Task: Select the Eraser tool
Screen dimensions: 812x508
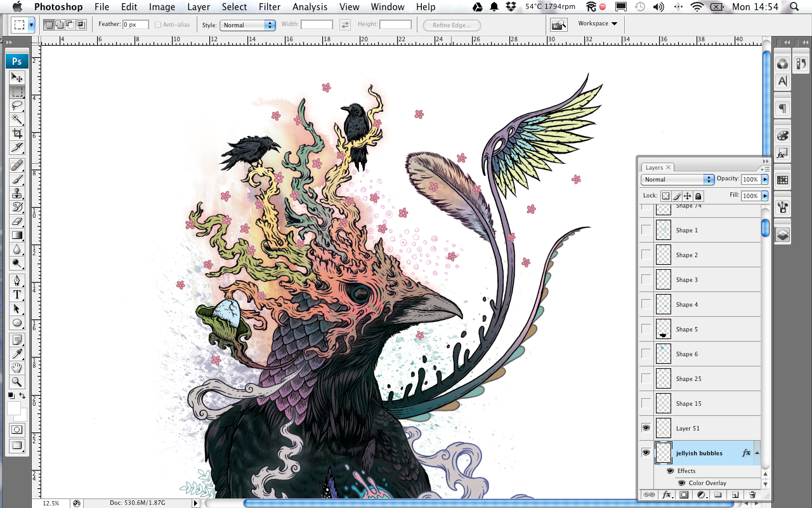Action: point(17,221)
